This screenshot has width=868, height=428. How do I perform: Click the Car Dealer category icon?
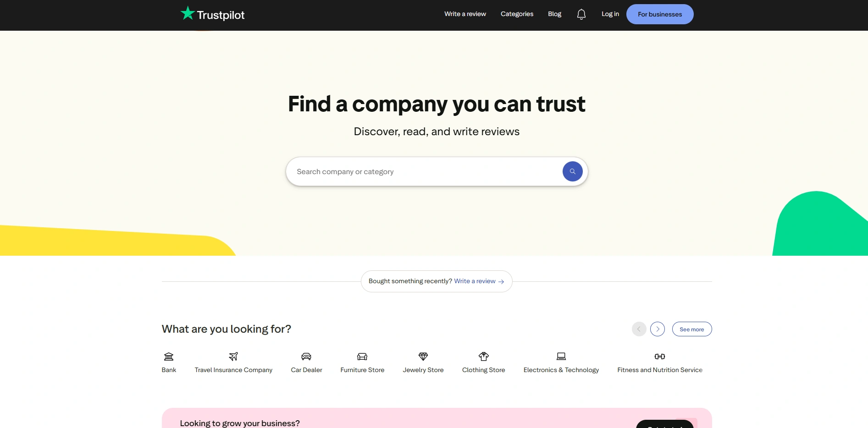tap(306, 357)
